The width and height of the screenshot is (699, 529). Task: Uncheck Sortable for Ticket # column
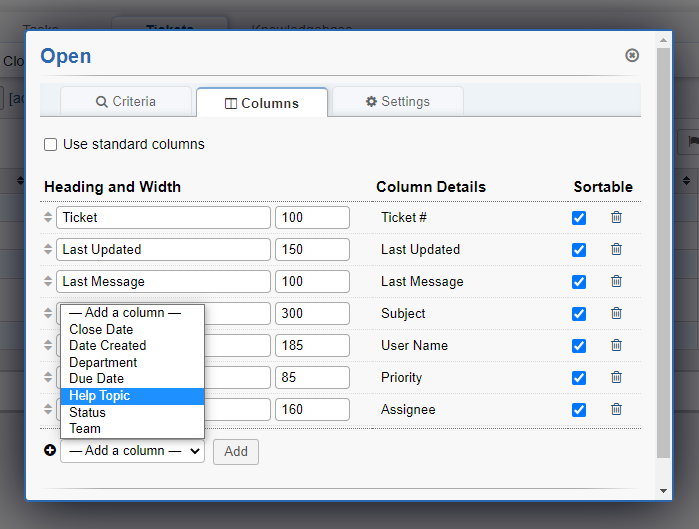[x=579, y=218]
